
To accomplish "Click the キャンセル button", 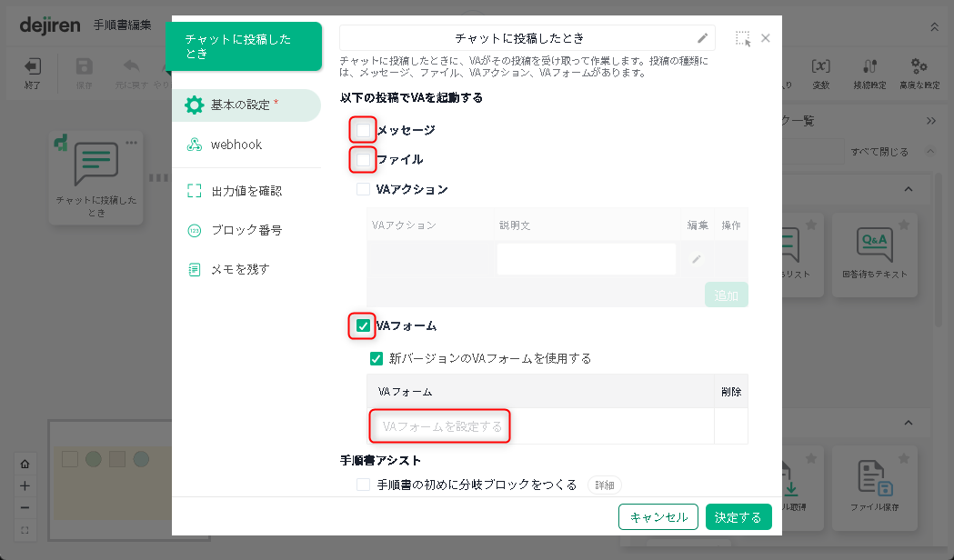I will coord(658,517).
